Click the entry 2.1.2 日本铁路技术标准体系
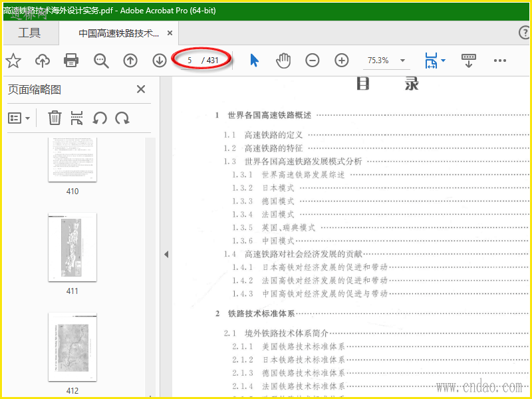532x399 pixels. click(289, 360)
